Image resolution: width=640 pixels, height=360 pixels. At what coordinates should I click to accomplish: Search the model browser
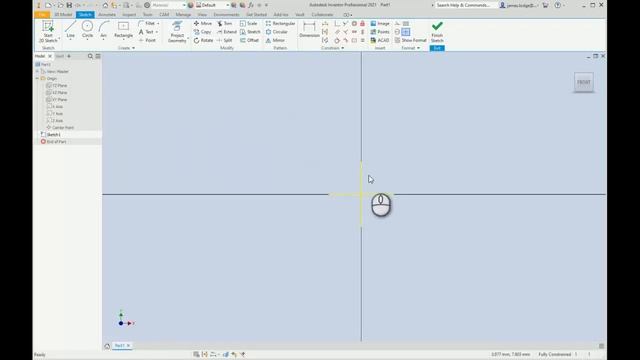point(90,56)
